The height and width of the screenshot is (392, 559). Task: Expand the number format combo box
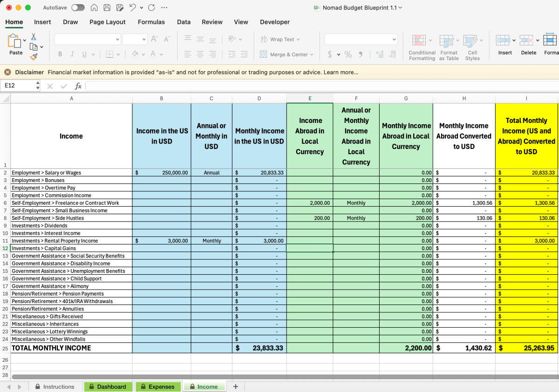(x=394, y=40)
